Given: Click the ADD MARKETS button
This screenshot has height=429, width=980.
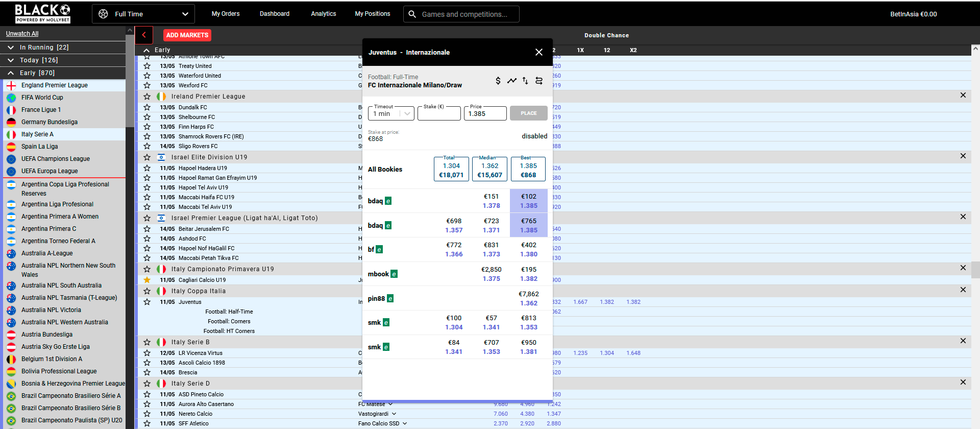Looking at the screenshot, I should tap(187, 35).
